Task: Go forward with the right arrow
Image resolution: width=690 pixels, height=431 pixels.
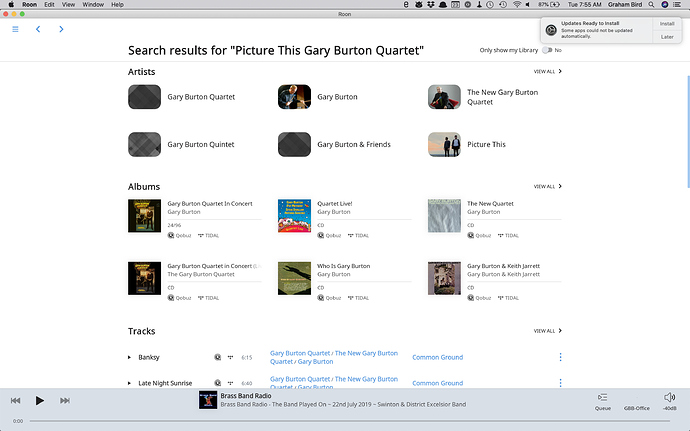Action: (x=61, y=29)
